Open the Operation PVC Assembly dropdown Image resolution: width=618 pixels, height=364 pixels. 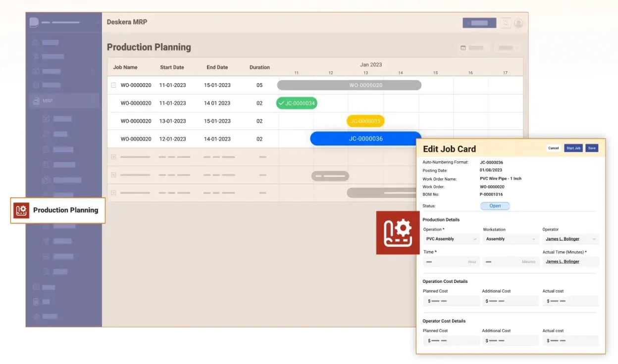coord(451,239)
